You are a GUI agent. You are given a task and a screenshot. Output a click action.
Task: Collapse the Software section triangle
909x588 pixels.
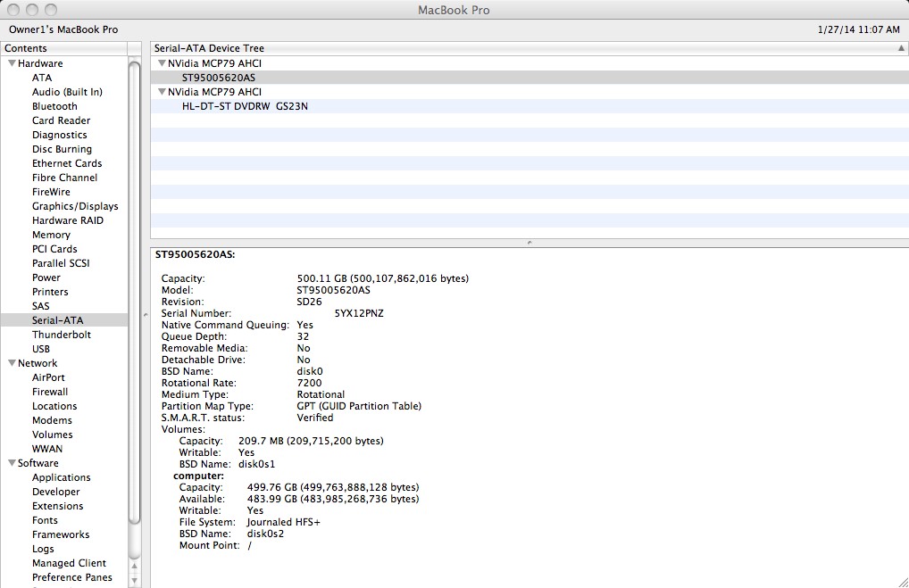pyautogui.click(x=12, y=463)
